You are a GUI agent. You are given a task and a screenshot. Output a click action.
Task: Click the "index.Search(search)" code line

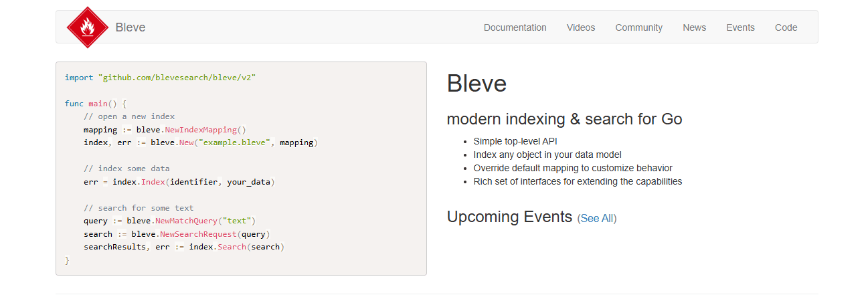coord(184,247)
